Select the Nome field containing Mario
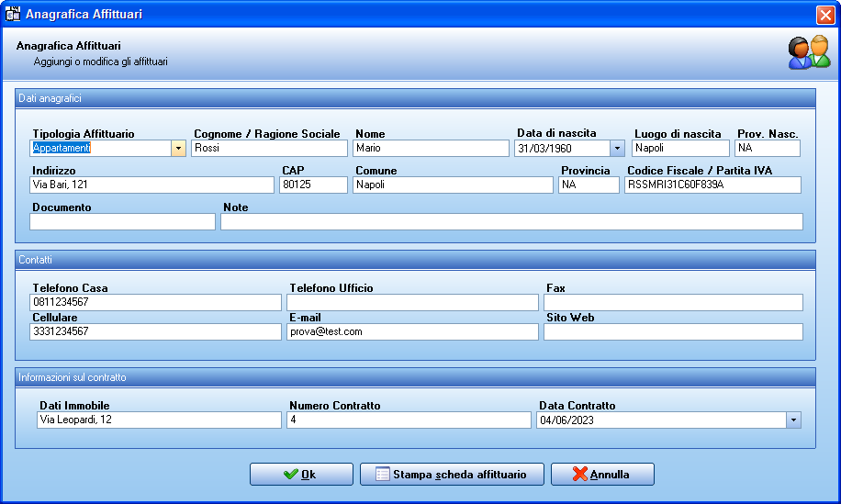 [431, 149]
